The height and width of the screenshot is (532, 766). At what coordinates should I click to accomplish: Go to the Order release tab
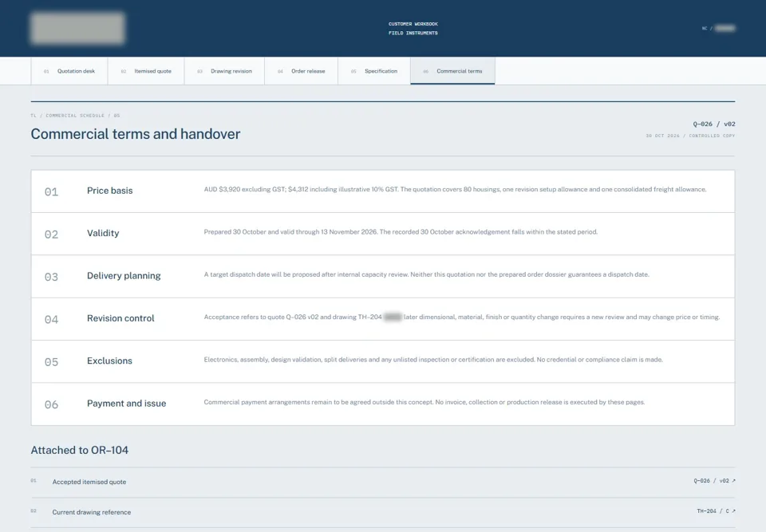pos(302,71)
